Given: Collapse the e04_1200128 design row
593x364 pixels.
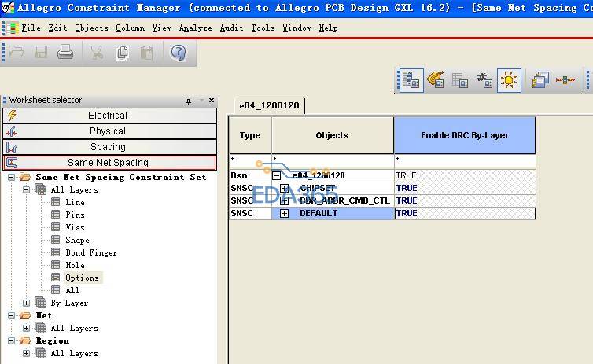Looking at the screenshot, I should click(277, 175).
